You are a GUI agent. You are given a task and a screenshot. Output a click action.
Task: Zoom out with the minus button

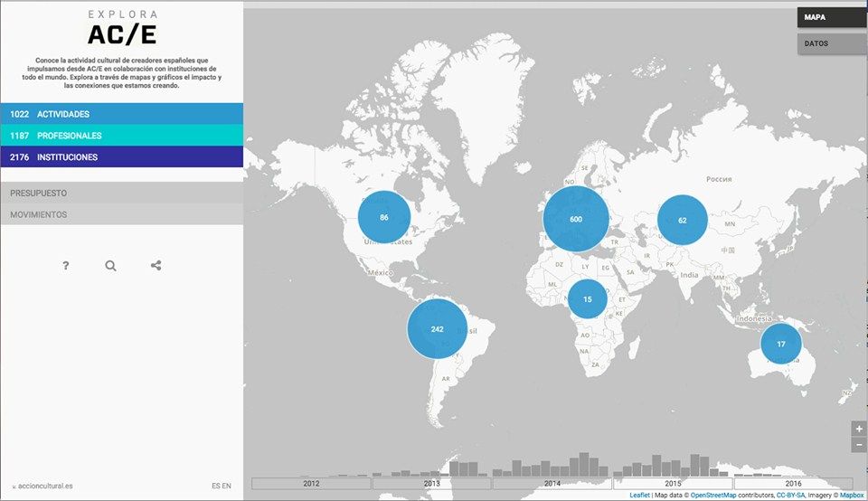pyautogui.click(x=859, y=445)
